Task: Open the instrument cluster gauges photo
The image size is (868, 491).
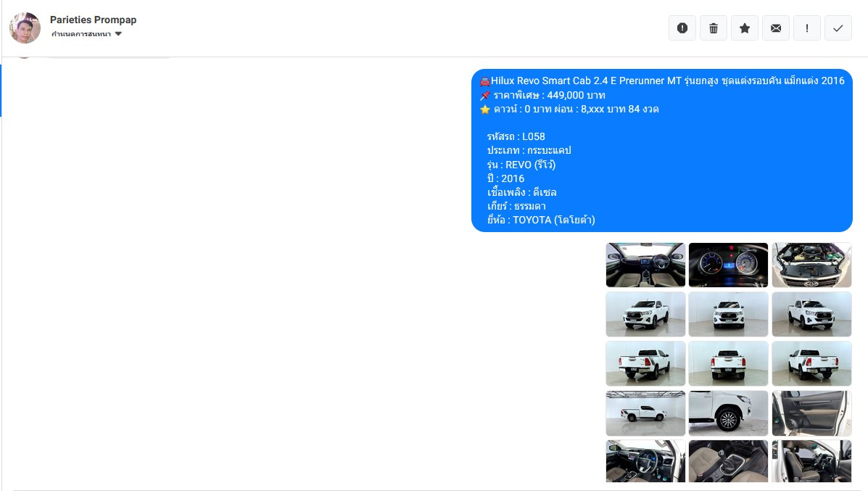Action: point(728,265)
